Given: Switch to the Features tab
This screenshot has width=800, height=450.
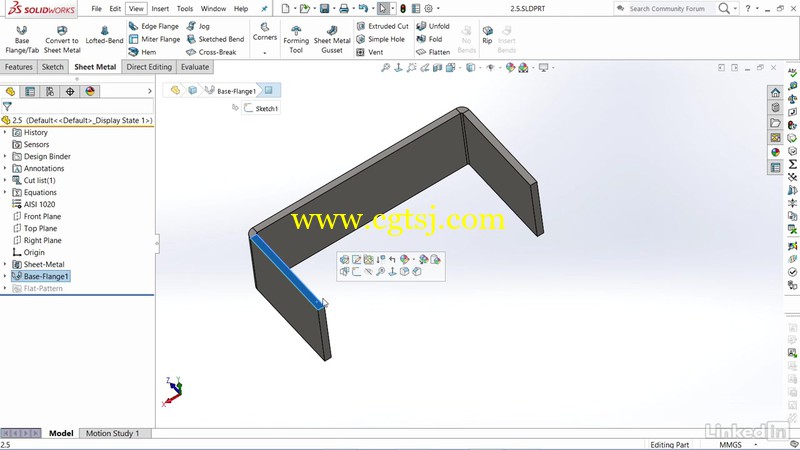Looking at the screenshot, I should pos(19,67).
